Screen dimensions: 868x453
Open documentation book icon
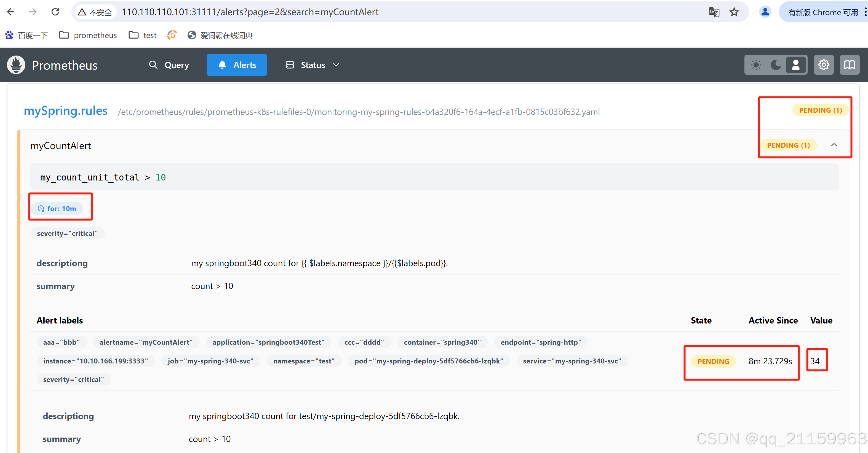click(x=850, y=65)
